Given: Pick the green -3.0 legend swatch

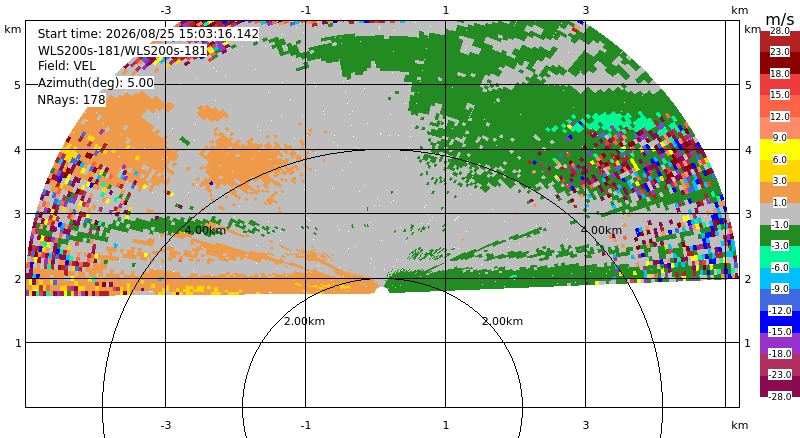Looking at the screenshot, I should click(x=780, y=235).
